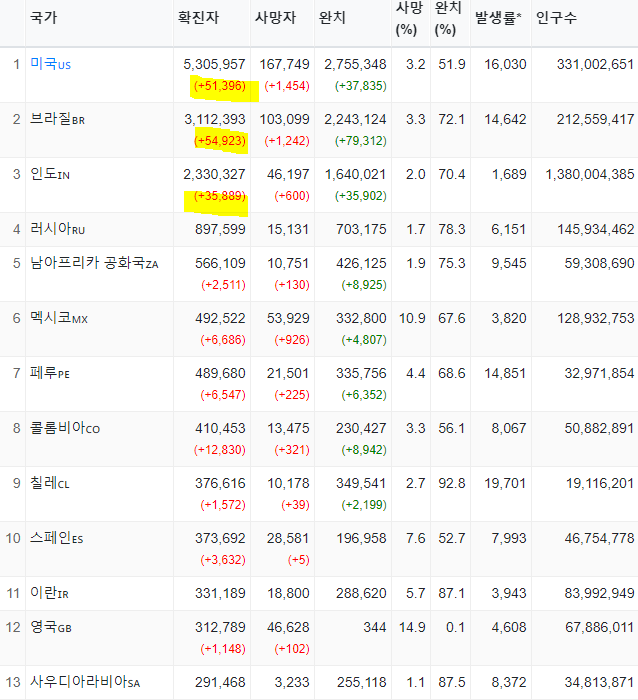Click India population 1,380,004,385
The height and width of the screenshot is (700, 638).
point(590,174)
